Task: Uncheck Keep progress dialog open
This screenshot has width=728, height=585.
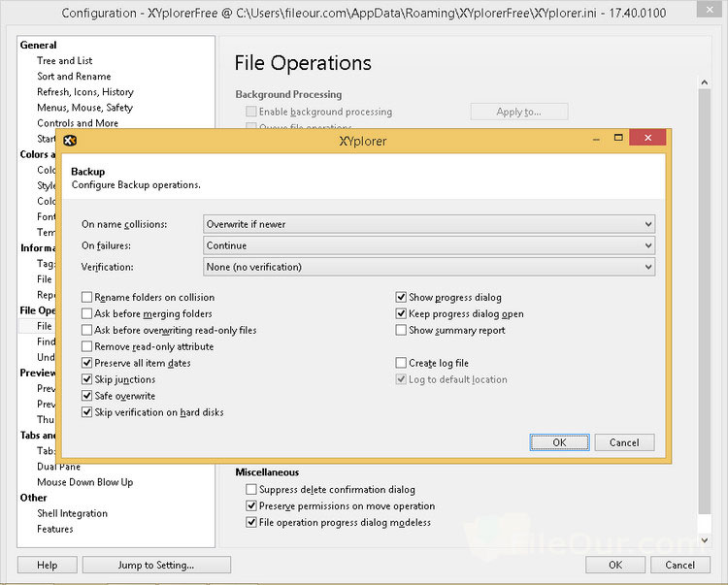Action: coord(401,313)
